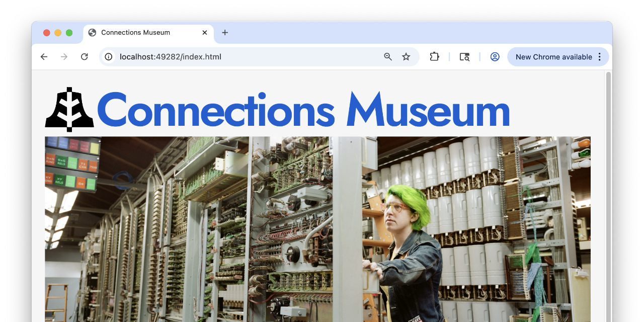This screenshot has height=322, width=644.
Task: Click inside the address bar
Action: 252,56
